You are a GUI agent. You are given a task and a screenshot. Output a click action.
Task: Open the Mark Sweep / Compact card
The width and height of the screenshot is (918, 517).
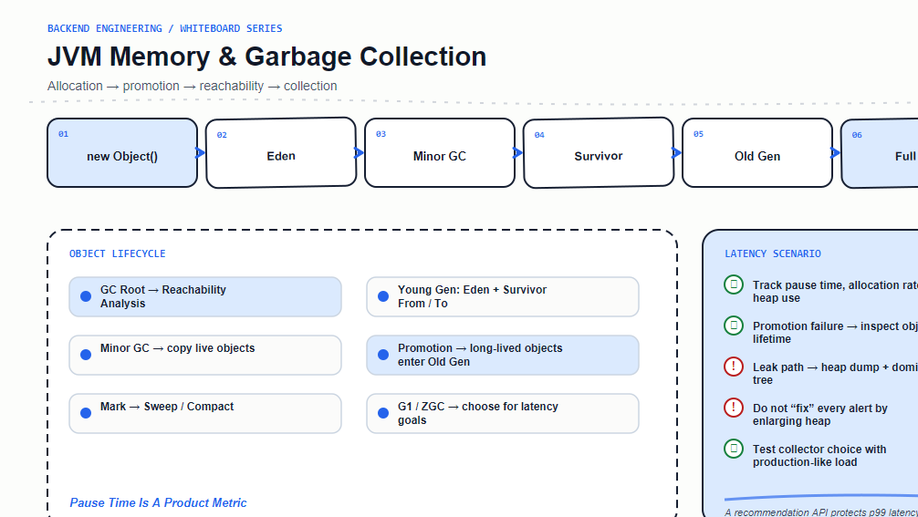tap(205, 413)
